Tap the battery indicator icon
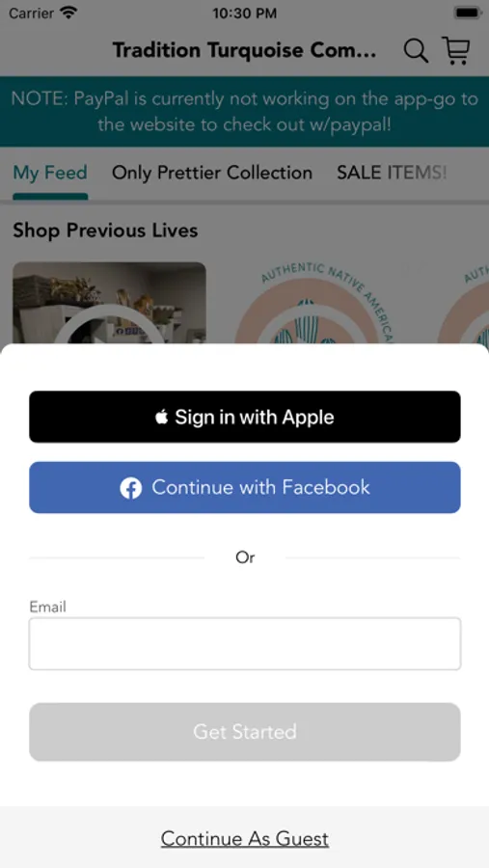This screenshot has height=868, width=489. click(467, 13)
